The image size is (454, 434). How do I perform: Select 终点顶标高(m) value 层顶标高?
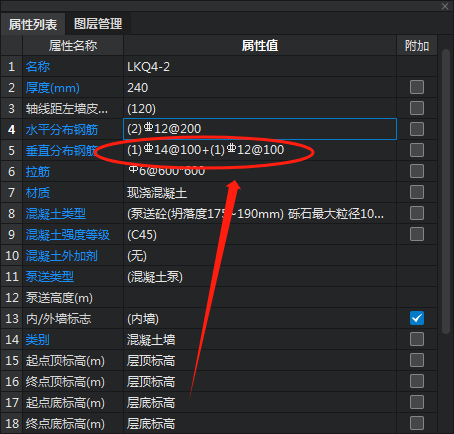pos(260,381)
